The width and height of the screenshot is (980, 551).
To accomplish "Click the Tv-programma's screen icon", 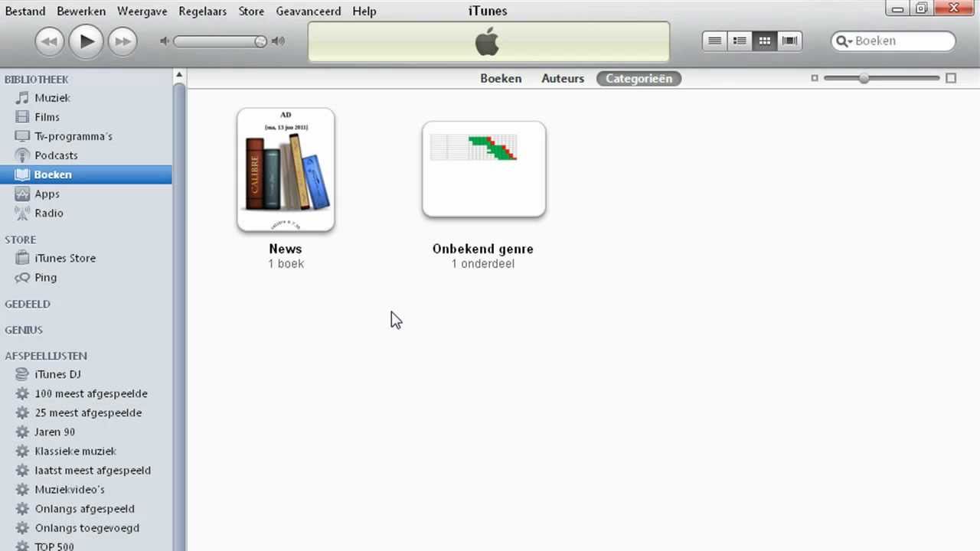I will click(x=22, y=136).
